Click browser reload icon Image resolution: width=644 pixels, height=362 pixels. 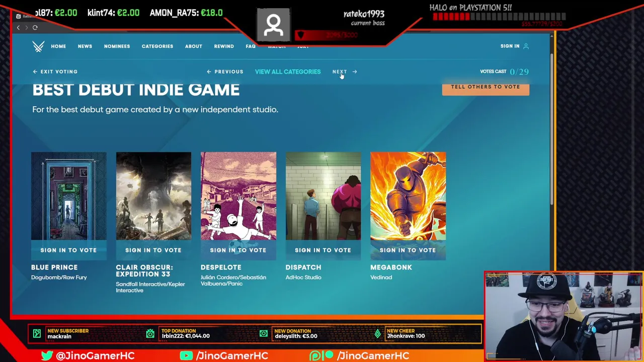tap(35, 28)
